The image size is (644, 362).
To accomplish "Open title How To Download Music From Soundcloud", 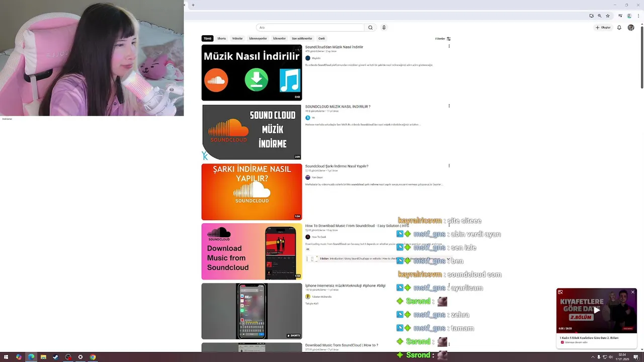I will [357, 226].
